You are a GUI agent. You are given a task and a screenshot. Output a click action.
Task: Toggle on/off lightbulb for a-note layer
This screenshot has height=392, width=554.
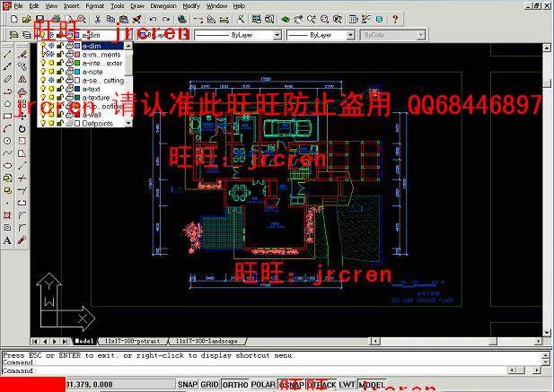pos(43,72)
